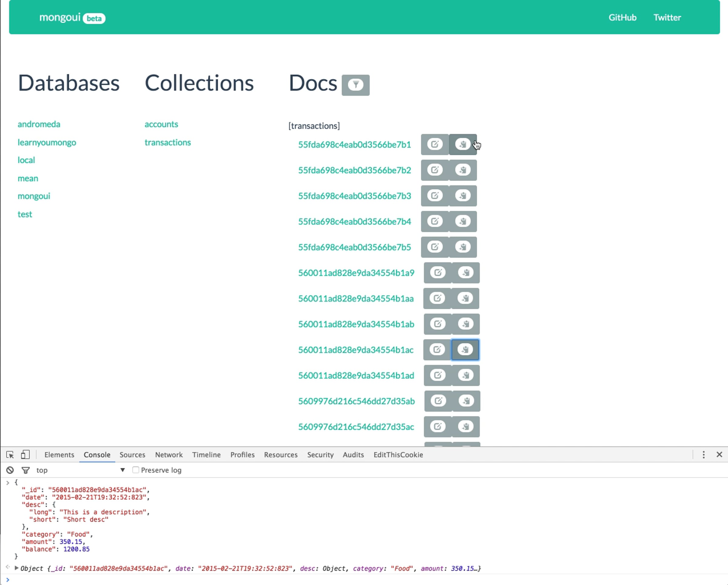Open document 560011ad828e9da34554b1ac link
The height and width of the screenshot is (585, 728).
356,350
